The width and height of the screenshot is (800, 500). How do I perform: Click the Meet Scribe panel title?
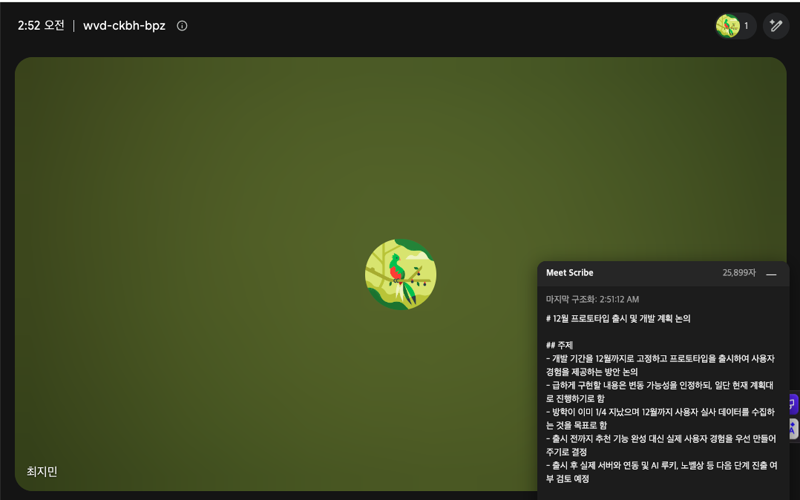point(569,273)
